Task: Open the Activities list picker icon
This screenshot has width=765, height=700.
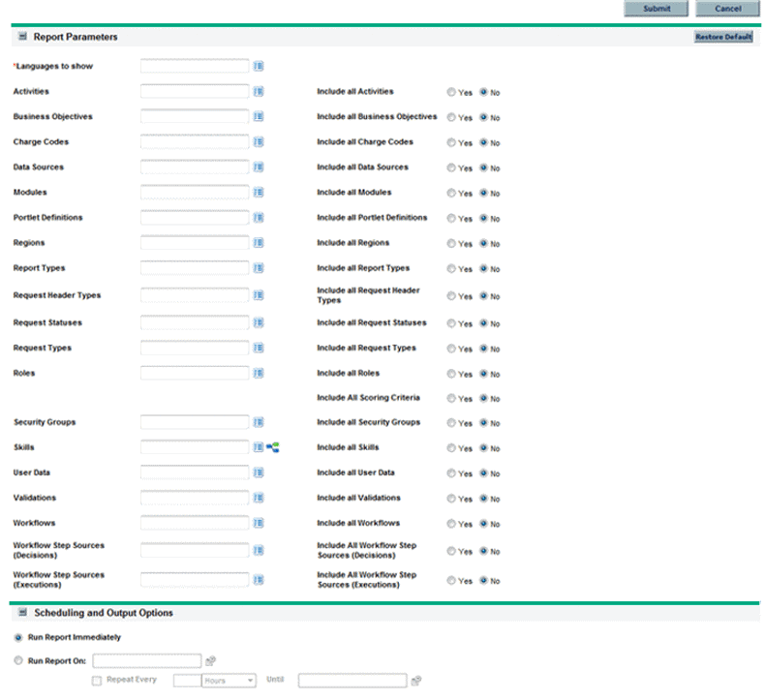Action: click(x=259, y=92)
